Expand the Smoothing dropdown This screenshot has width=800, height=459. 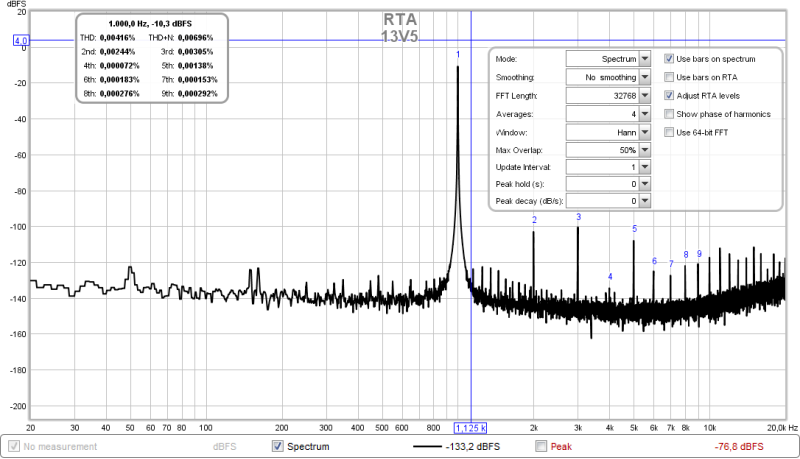click(644, 77)
